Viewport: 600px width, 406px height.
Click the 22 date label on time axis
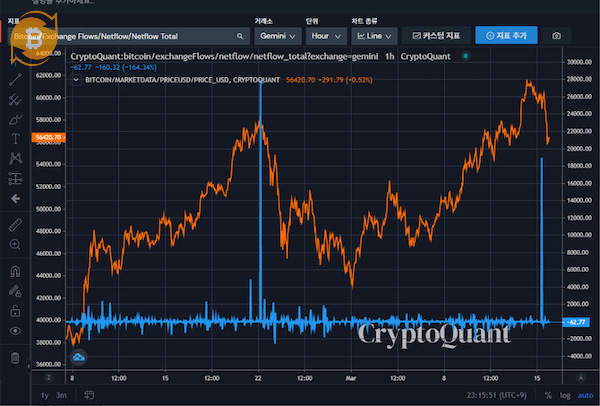pos(258,378)
